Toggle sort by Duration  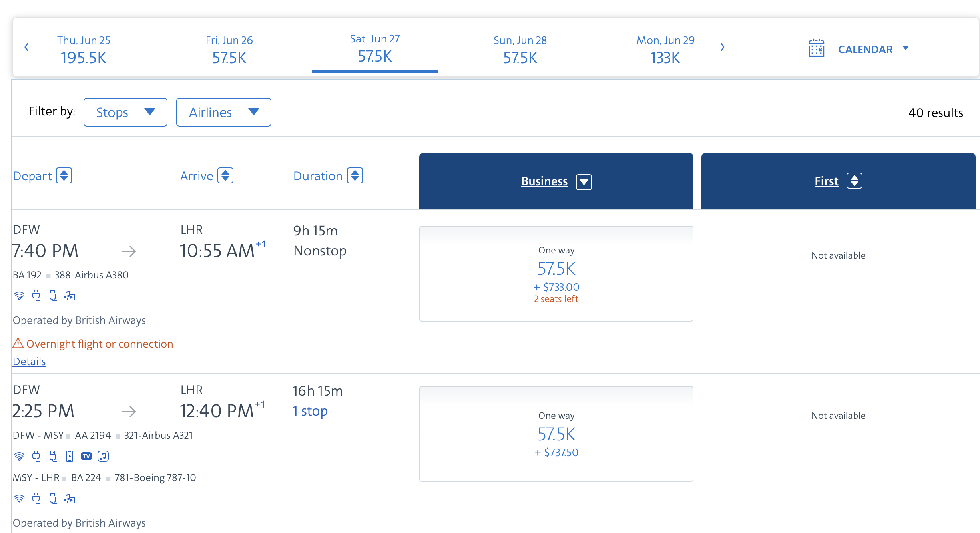click(355, 176)
